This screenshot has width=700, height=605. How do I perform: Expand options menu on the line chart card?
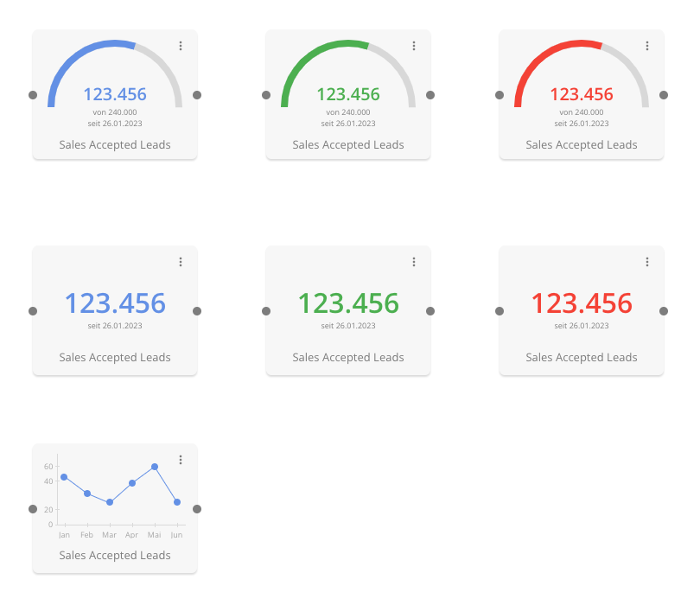181,460
